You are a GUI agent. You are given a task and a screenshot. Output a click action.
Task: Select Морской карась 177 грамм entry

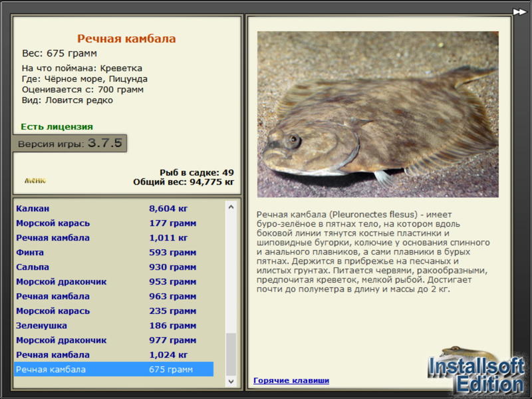tap(114, 223)
